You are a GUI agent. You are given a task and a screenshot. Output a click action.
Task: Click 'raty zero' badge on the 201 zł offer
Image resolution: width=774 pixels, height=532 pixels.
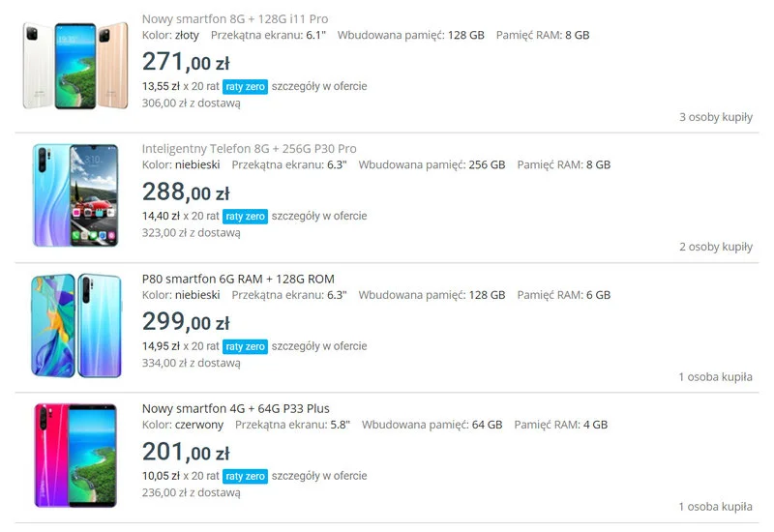tap(245, 476)
